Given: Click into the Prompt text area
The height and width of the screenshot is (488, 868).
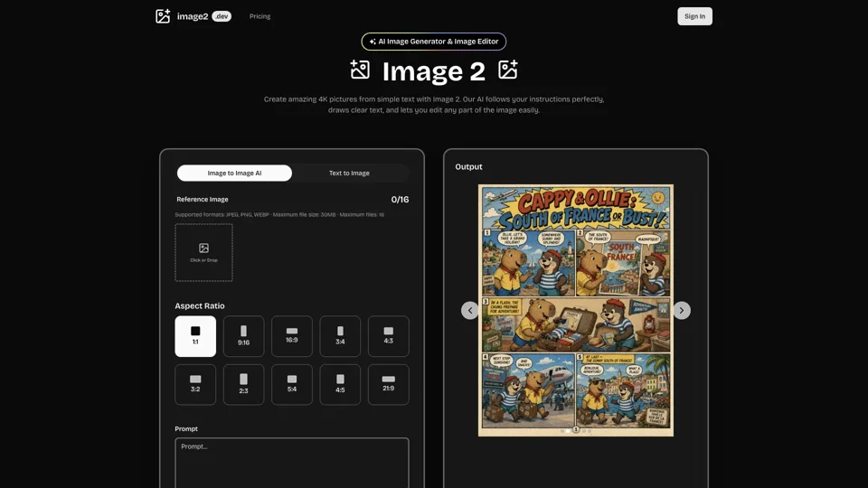Looking at the screenshot, I should pos(292,463).
